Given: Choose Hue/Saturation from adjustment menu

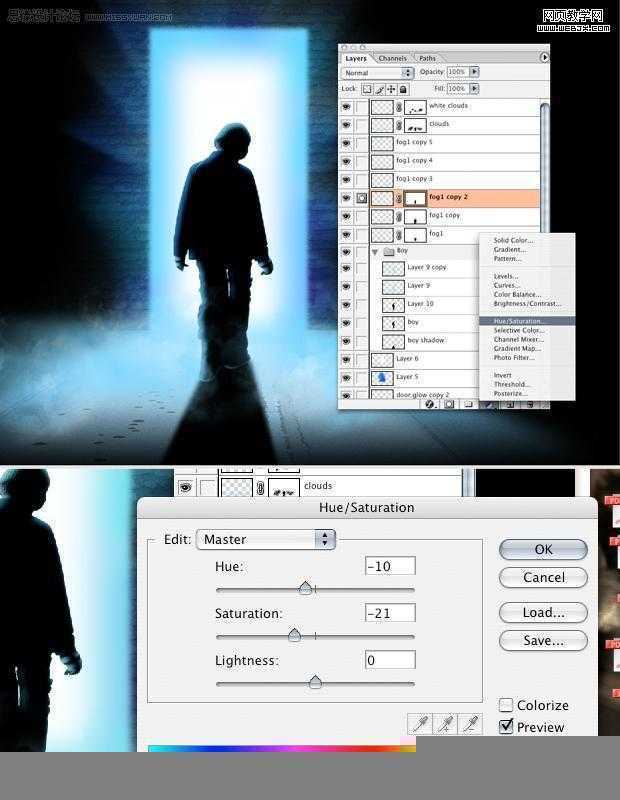Looking at the screenshot, I should 527,321.
